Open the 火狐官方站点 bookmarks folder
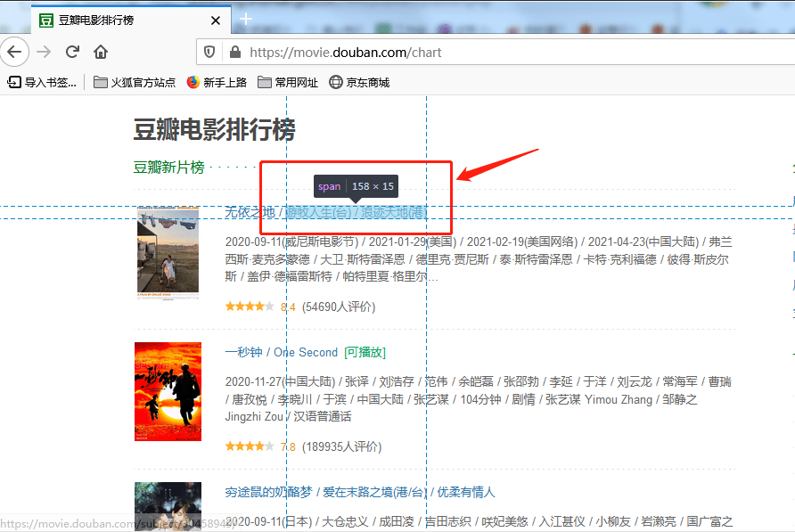795x532 pixels. pyautogui.click(x=135, y=82)
